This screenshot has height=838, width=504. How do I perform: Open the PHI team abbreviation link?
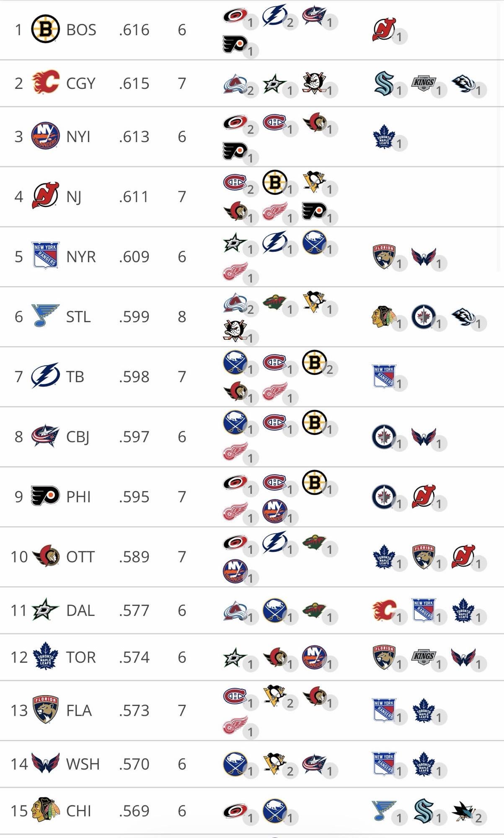tap(78, 497)
